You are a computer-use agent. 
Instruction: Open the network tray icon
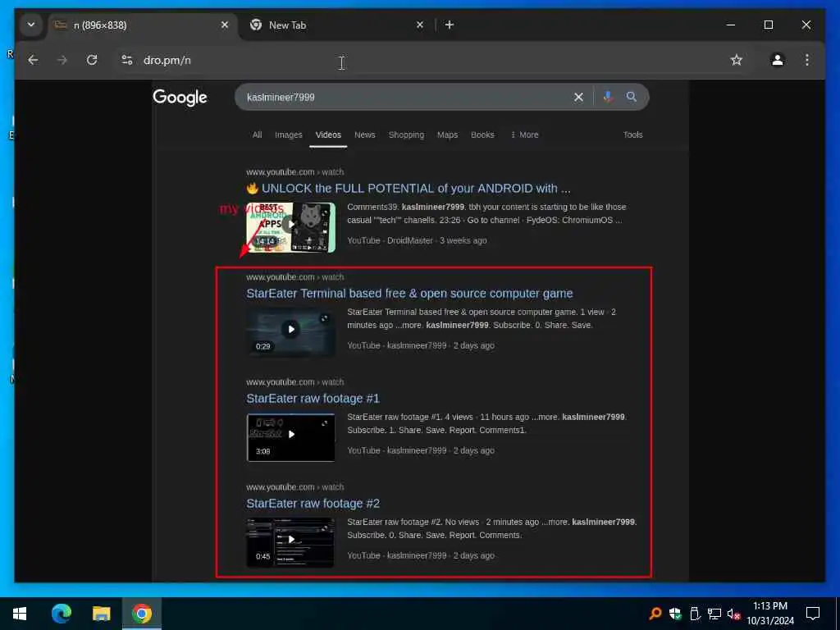click(714, 614)
